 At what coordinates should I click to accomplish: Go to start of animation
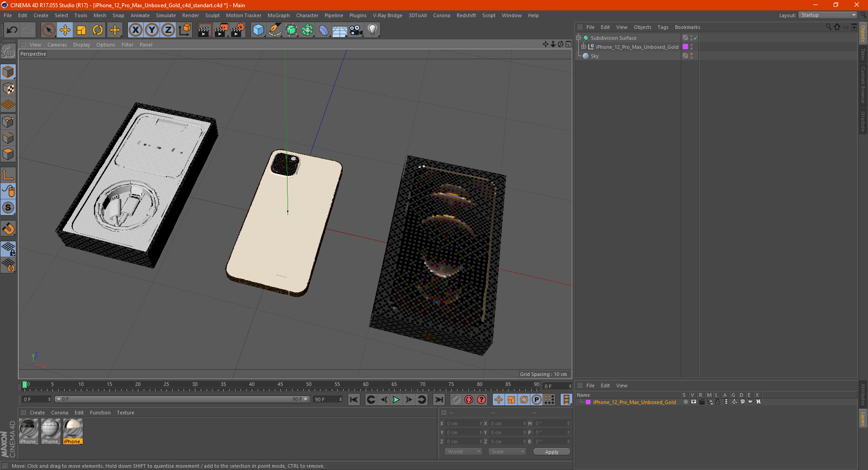point(354,399)
